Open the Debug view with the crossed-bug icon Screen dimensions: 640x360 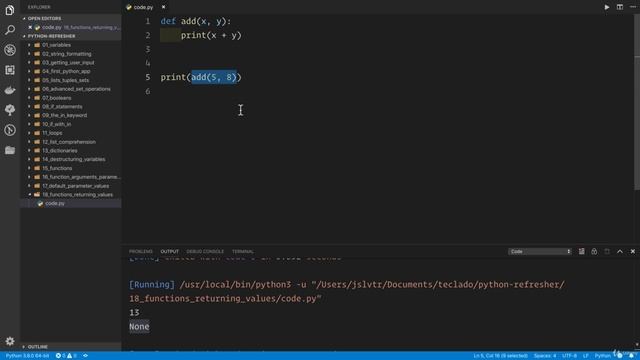pyautogui.click(x=10, y=50)
